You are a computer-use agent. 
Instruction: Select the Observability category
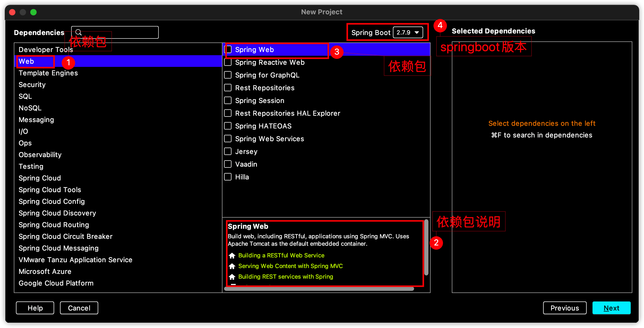118,155
